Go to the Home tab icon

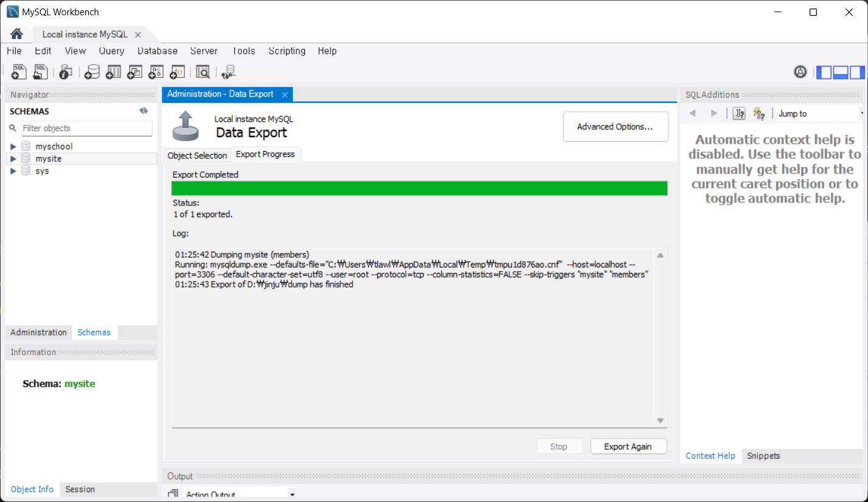pos(16,34)
